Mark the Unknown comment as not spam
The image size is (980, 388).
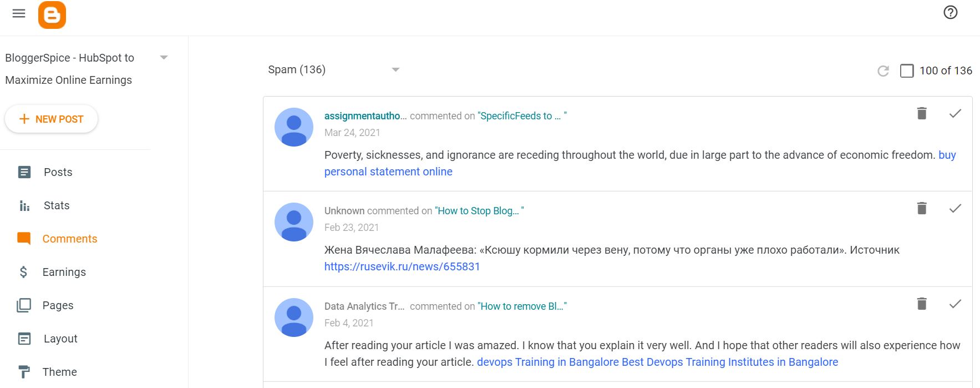coord(955,209)
